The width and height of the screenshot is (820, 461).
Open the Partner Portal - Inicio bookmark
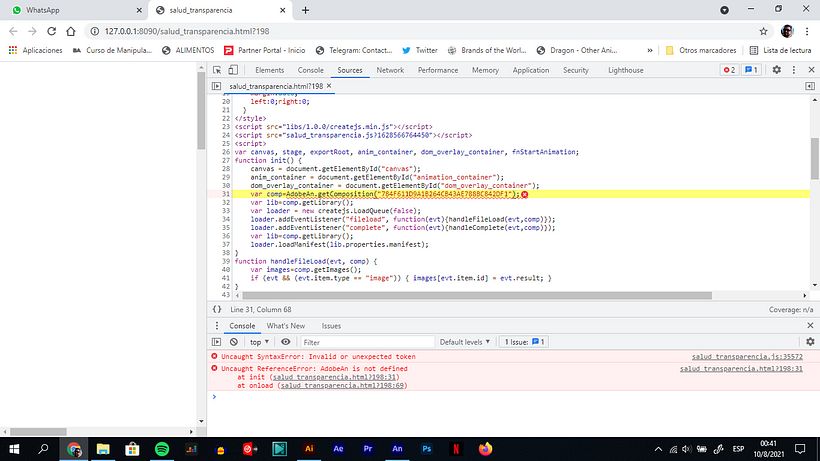coord(265,50)
